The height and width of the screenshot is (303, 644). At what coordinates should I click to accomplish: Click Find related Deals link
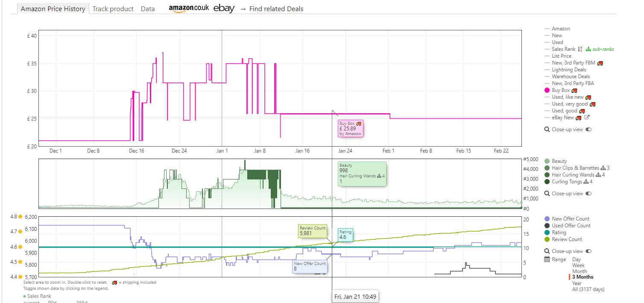[x=276, y=9]
